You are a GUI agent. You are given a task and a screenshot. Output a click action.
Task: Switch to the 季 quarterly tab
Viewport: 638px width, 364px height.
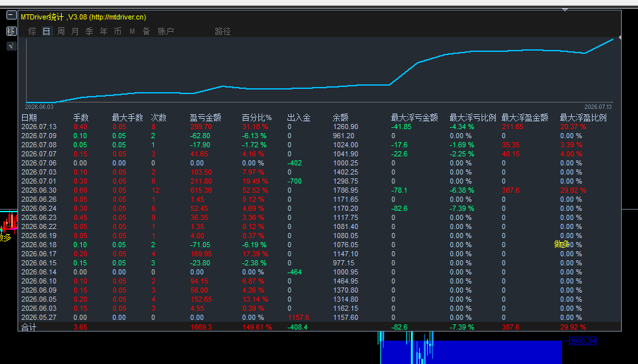click(89, 31)
